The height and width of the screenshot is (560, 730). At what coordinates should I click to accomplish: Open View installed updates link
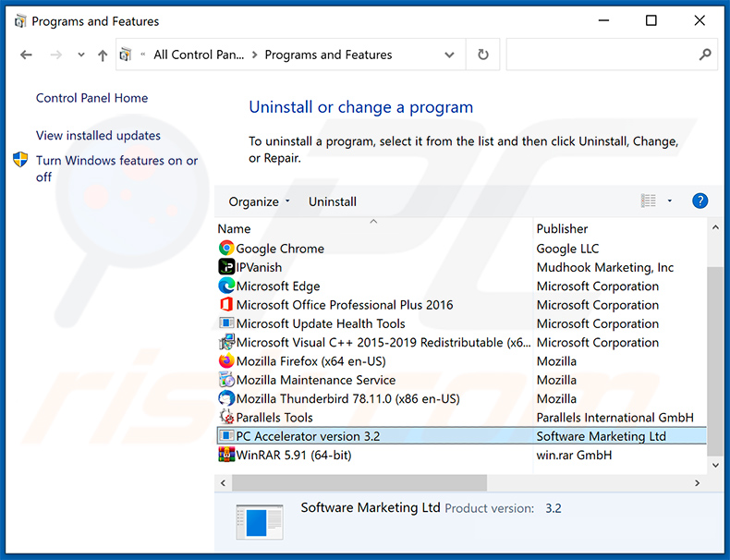point(98,135)
